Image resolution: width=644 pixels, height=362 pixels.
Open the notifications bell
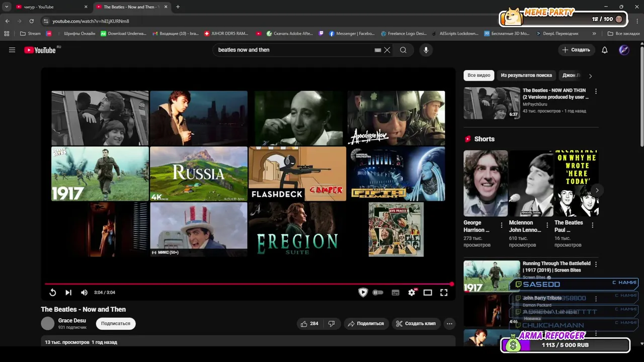[605, 50]
